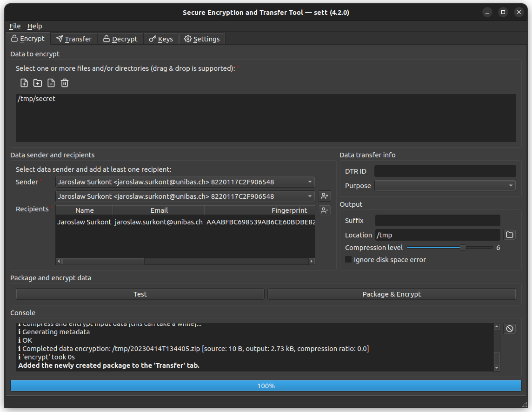This screenshot has width=532, height=412.
Task: Expand the recipient selection dropdown
Action: pyautogui.click(x=185, y=196)
